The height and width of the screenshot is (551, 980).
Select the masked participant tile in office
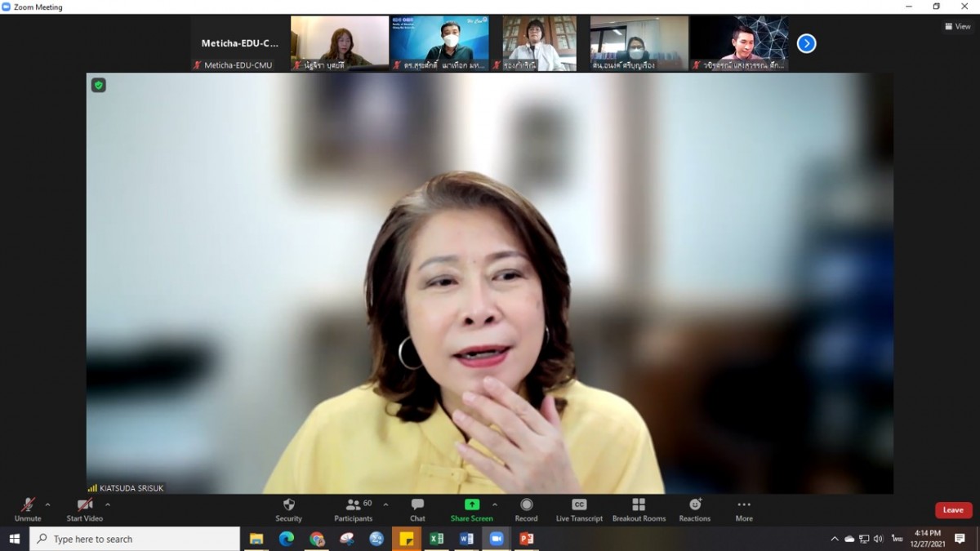(639, 43)
